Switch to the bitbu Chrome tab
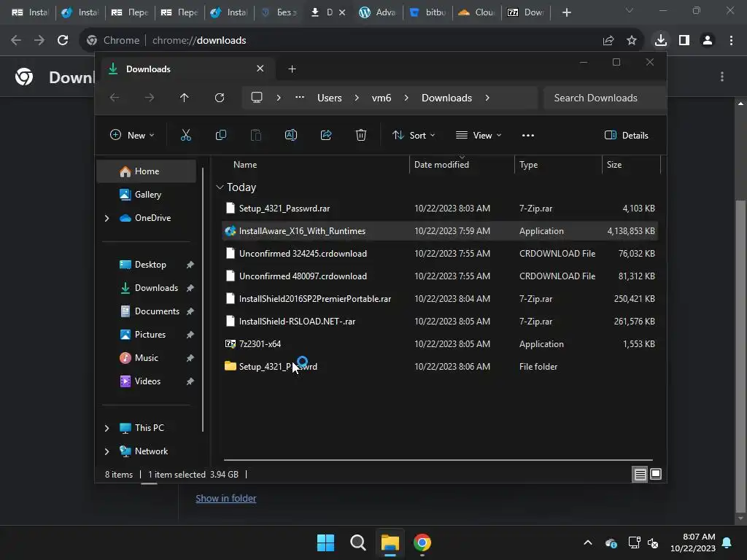Viewport: 747px width, 560px height. (427, 12)
